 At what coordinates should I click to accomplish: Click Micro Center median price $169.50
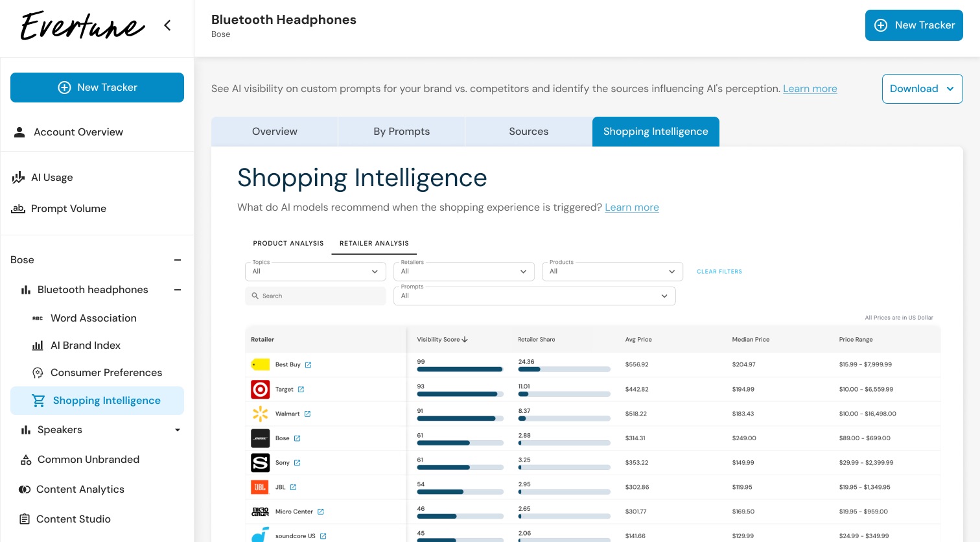[x=743, y=512]
